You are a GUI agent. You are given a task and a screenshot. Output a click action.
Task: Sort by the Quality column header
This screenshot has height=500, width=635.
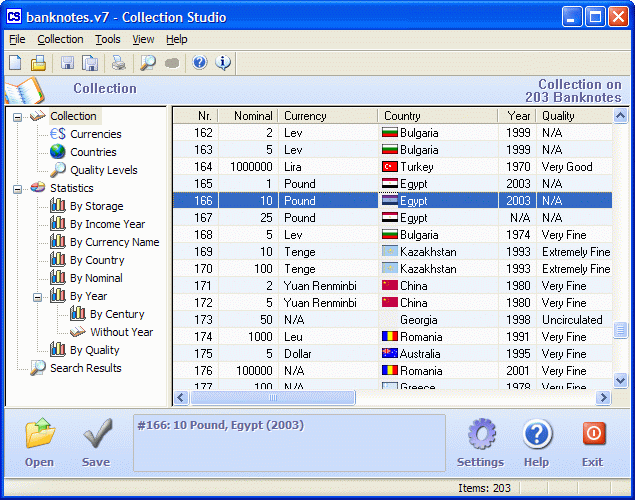[x=574, y=116]
